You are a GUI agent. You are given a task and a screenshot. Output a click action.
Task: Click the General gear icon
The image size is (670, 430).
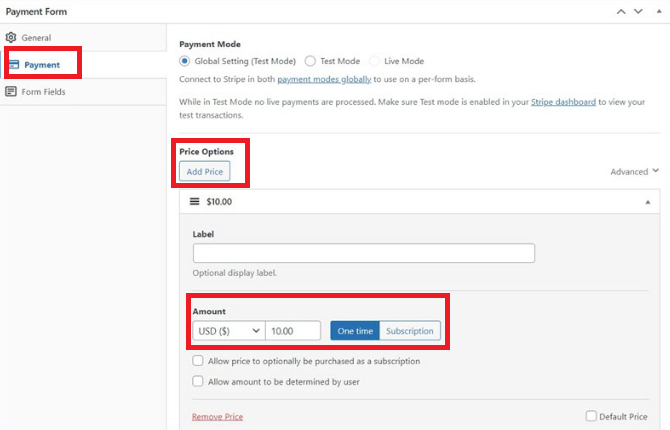[11, 37]
